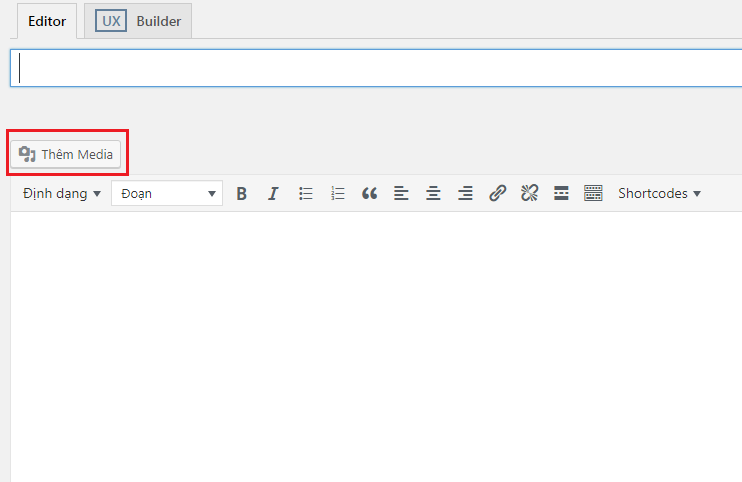Center align the text

coord(433,193)
